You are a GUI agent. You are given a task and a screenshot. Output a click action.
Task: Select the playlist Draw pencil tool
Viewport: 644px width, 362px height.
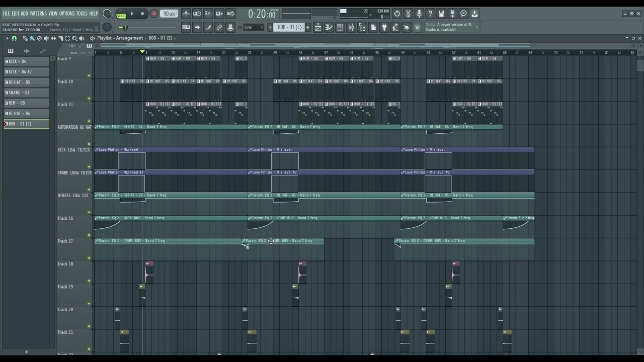(x=25, y=38)
